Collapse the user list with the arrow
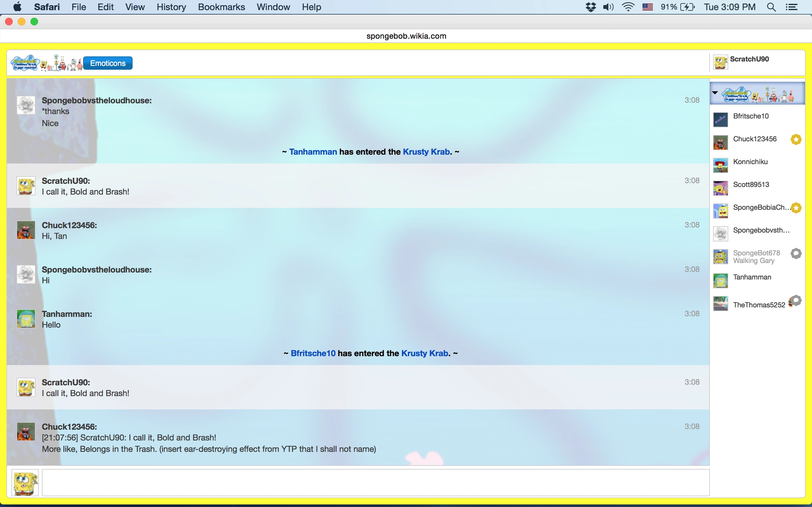The height and width of the screenshot is (507, 812). 715,93
